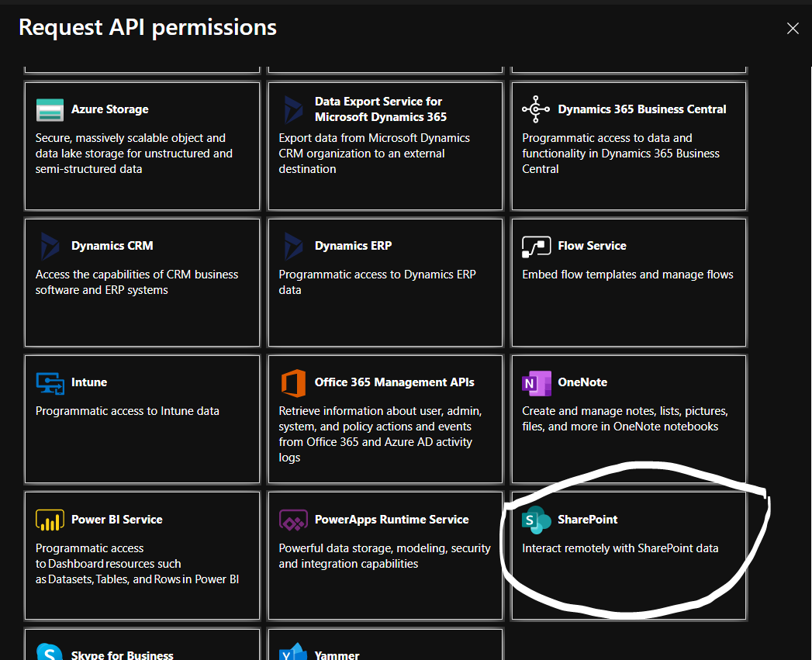
Task: Click 'Interact remotely with SharePoint data' text
Action: pos(620,548)
